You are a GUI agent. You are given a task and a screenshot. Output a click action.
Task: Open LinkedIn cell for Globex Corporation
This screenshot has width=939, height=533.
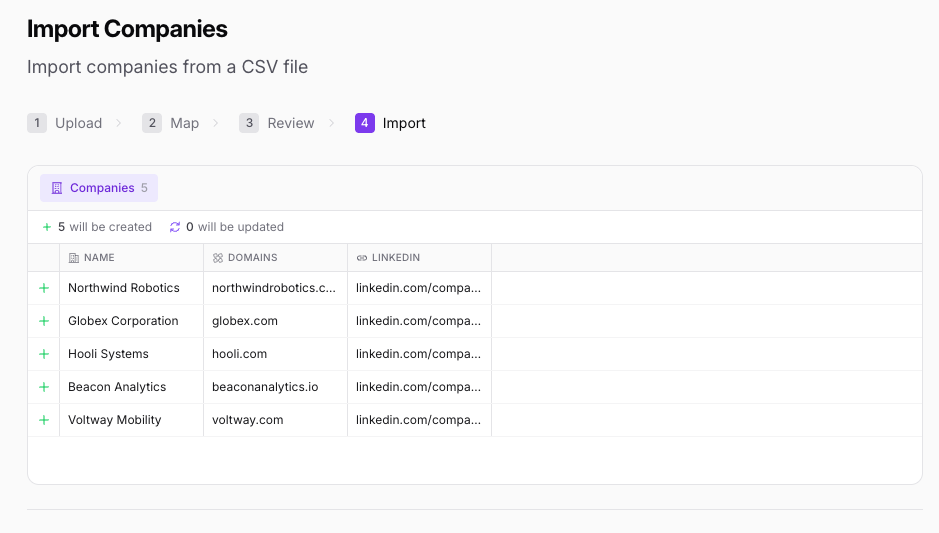click(420, 321)
